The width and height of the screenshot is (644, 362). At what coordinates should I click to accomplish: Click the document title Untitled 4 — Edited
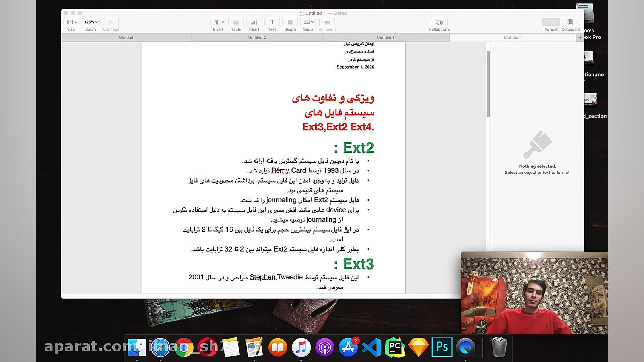323,13
